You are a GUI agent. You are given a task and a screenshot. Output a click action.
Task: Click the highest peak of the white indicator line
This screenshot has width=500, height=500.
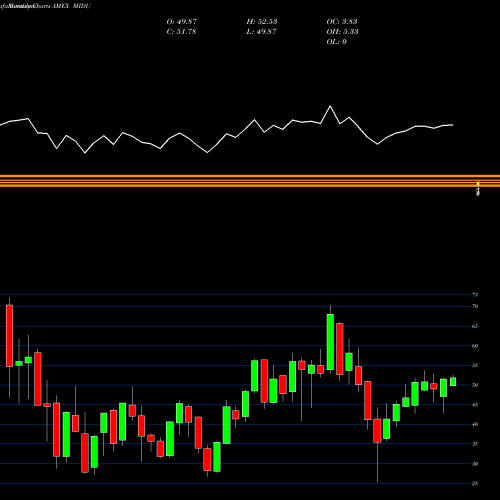coord(330,106)
